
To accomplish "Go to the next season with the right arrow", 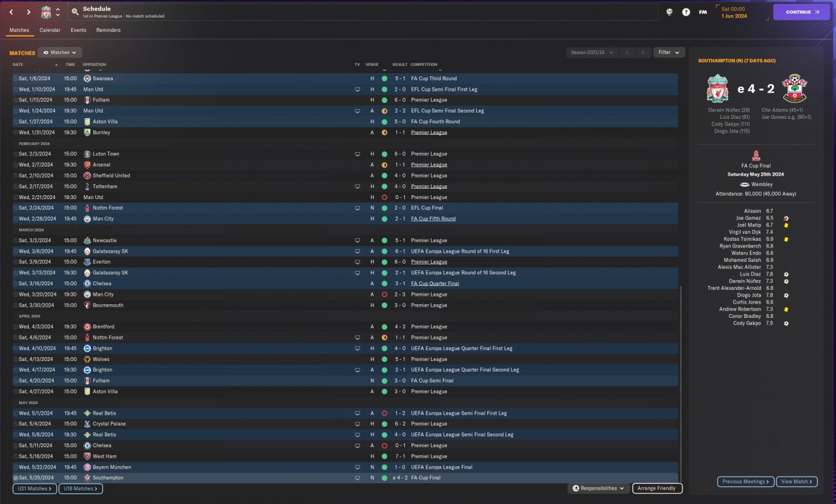I will pyautogui.click(x=643, y=52).
